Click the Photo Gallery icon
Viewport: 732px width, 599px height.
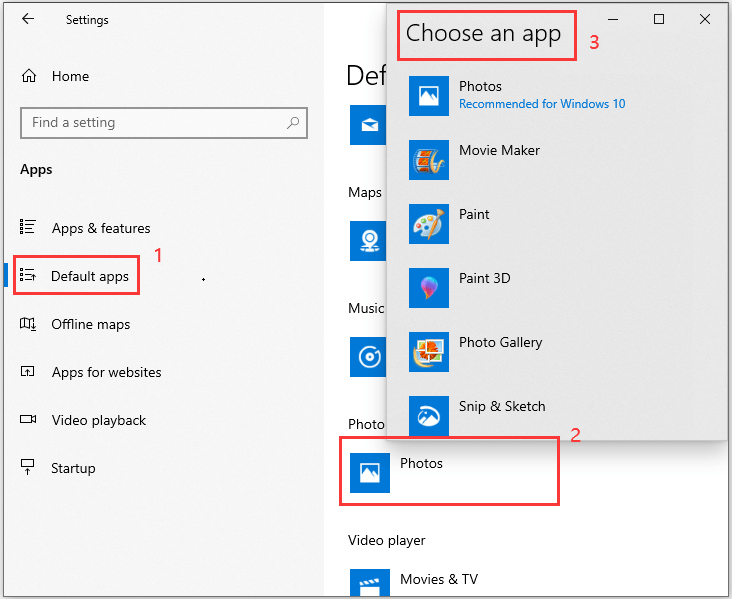click(429, 352)
